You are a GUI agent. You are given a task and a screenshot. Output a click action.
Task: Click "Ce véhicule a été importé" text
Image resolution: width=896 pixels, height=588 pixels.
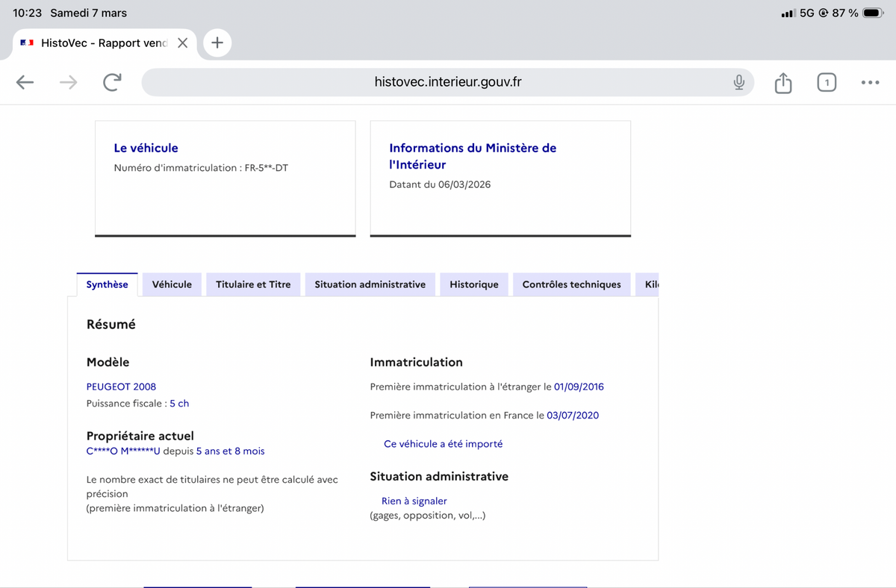click(443, 443)
